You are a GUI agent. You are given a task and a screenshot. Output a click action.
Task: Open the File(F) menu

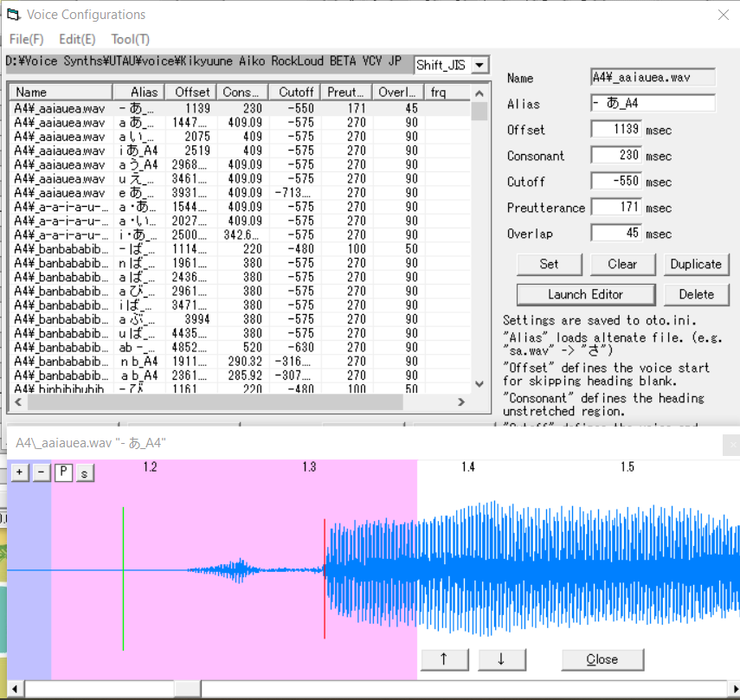[x=26, y=39]
